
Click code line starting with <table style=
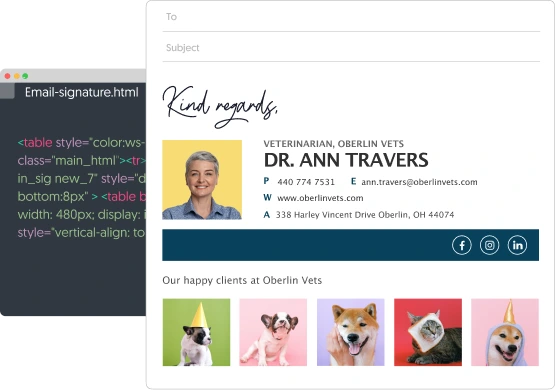(x=81, y=143)
